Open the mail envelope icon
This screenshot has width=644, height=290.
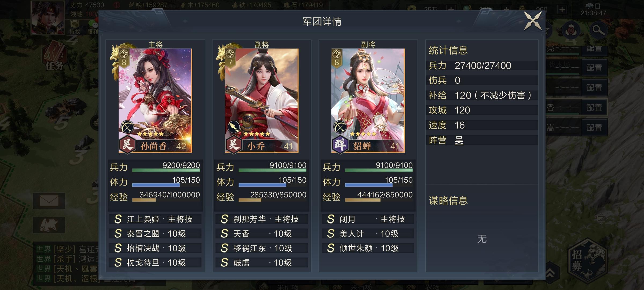pyautogui.click(x=49, y=201)
